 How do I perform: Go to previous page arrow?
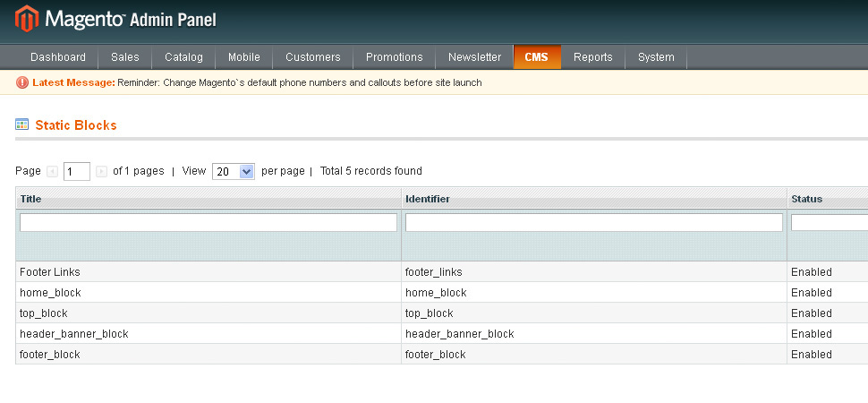click(53, 171)
